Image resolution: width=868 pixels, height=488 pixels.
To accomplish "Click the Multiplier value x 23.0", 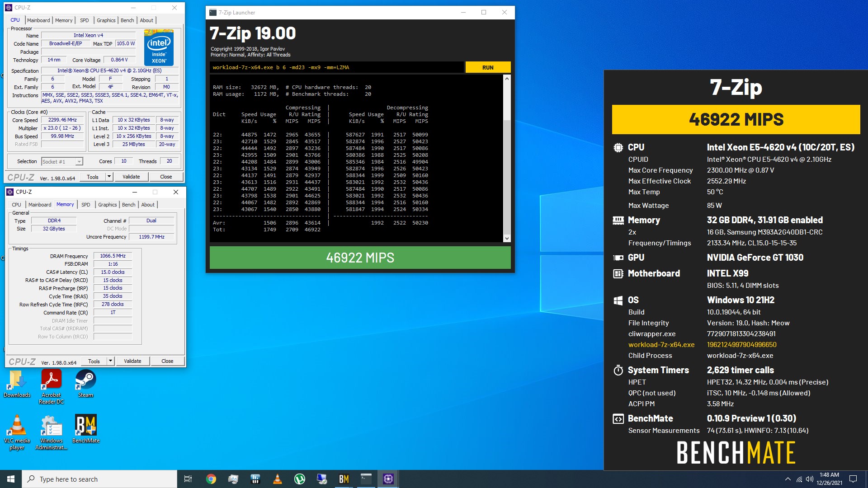I will [63, 128].
